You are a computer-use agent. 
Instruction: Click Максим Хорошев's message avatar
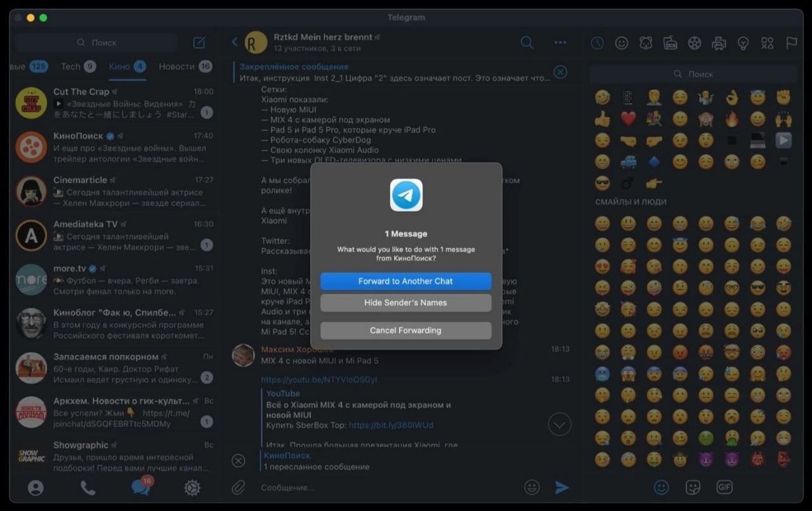(x=243, y=356)
